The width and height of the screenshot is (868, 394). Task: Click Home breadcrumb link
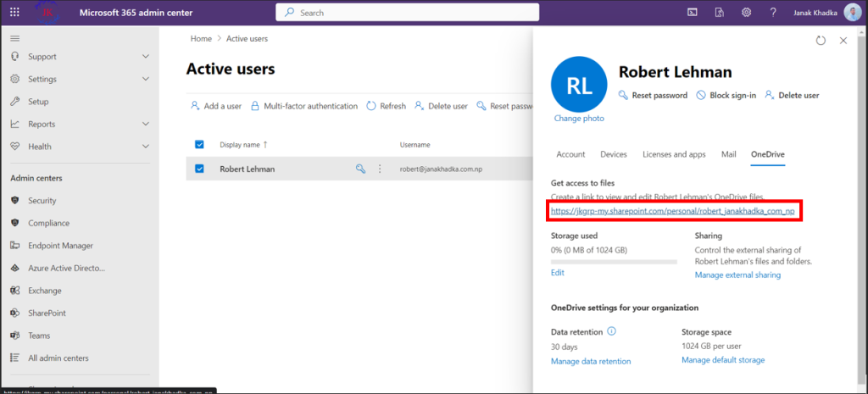tap(201, 39)
